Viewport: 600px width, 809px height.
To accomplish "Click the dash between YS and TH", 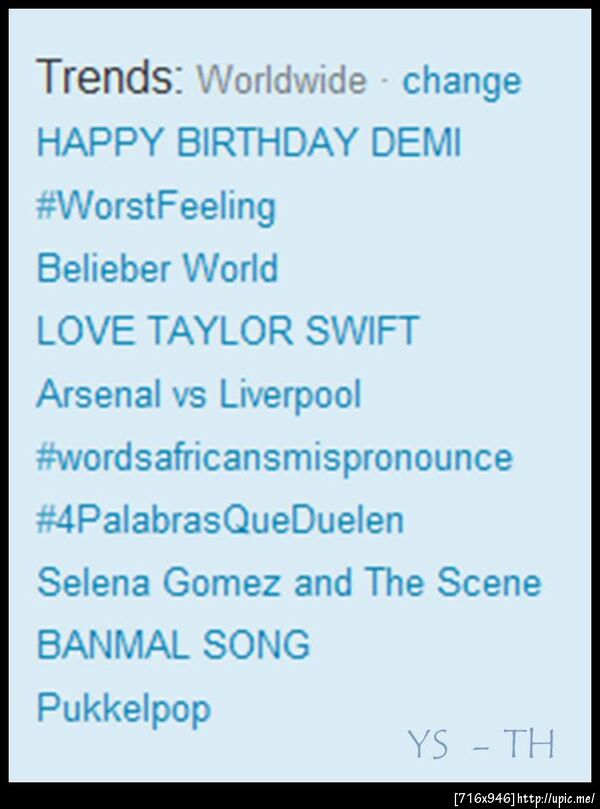I will (x=479, y=746).
